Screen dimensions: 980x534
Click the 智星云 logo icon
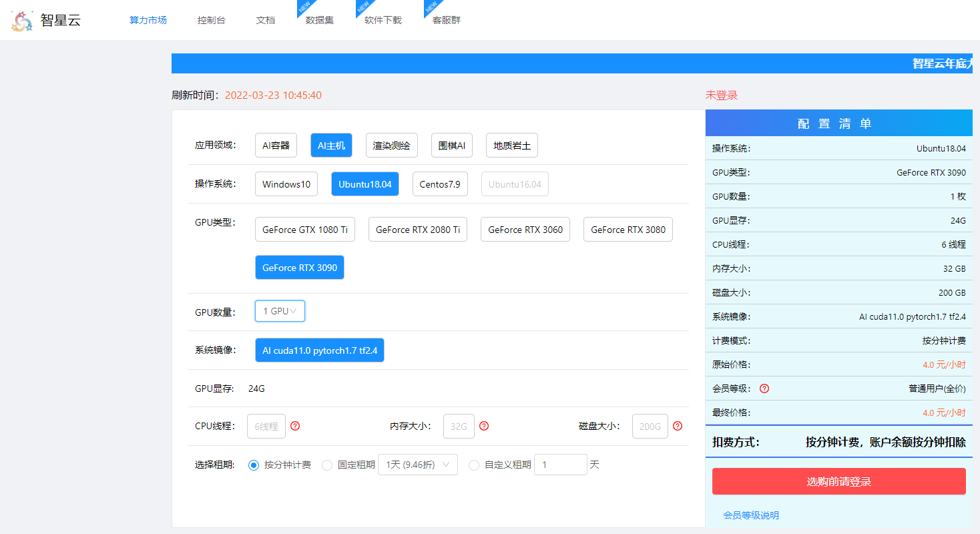22,21
